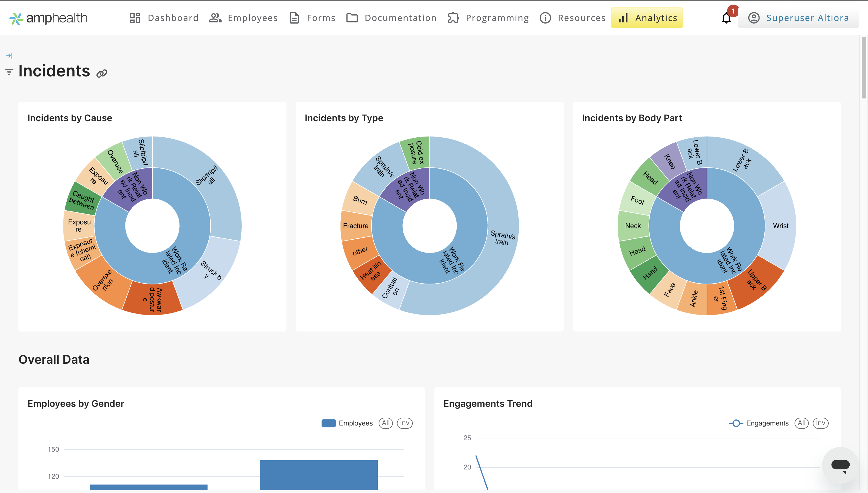Expand the collapsed sidebar arrow

pyautogui.click(x=9, y=55)
